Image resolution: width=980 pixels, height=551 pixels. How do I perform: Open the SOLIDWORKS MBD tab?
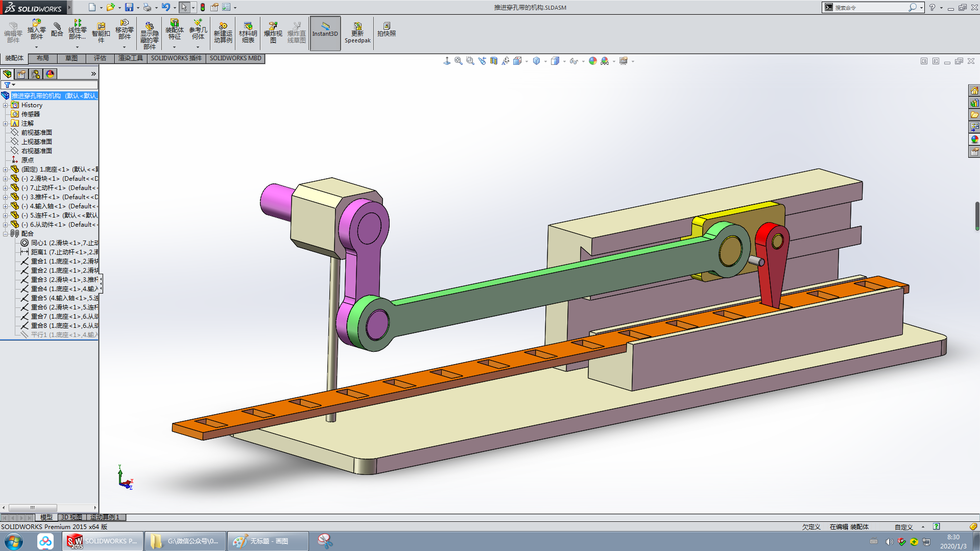235,58
